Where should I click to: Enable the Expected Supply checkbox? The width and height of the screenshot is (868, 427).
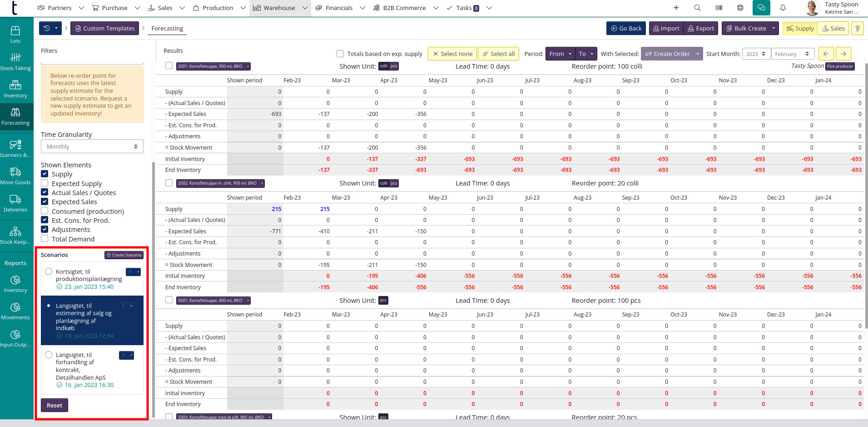click(45, 183)
